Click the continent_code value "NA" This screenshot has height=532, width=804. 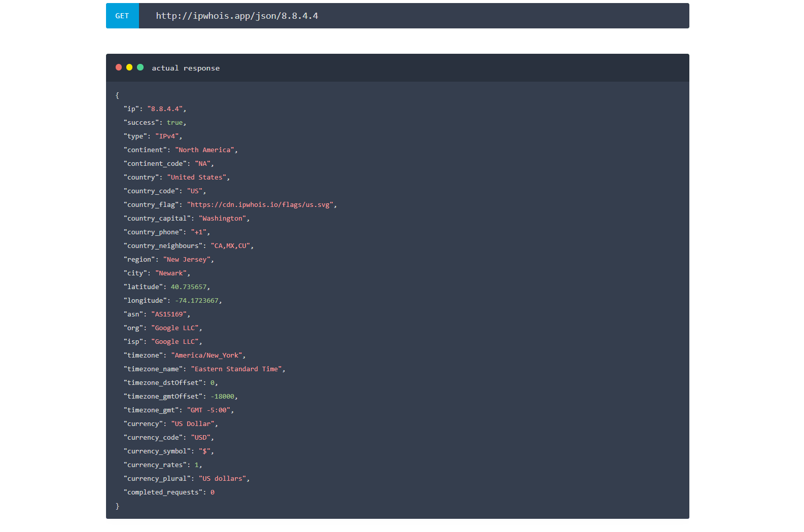coord(202,164)
